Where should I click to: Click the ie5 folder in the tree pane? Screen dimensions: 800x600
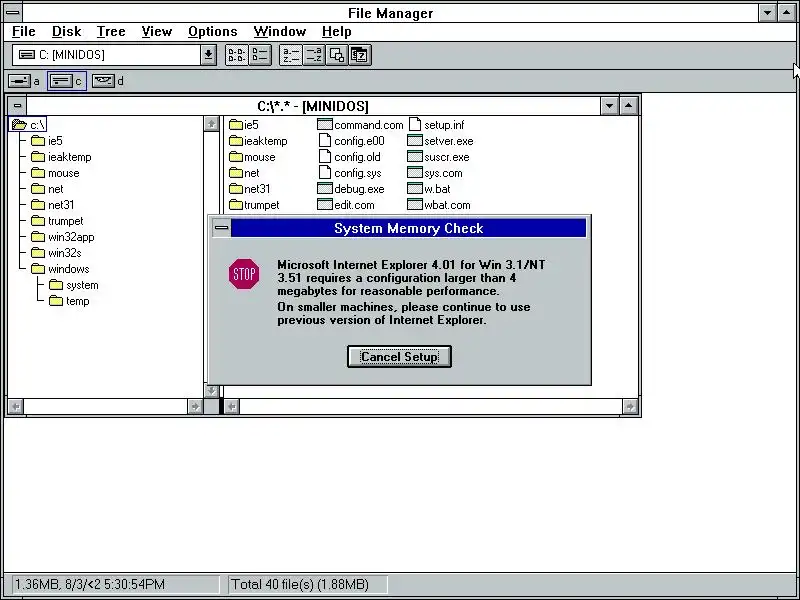click(x=46, y=141)
